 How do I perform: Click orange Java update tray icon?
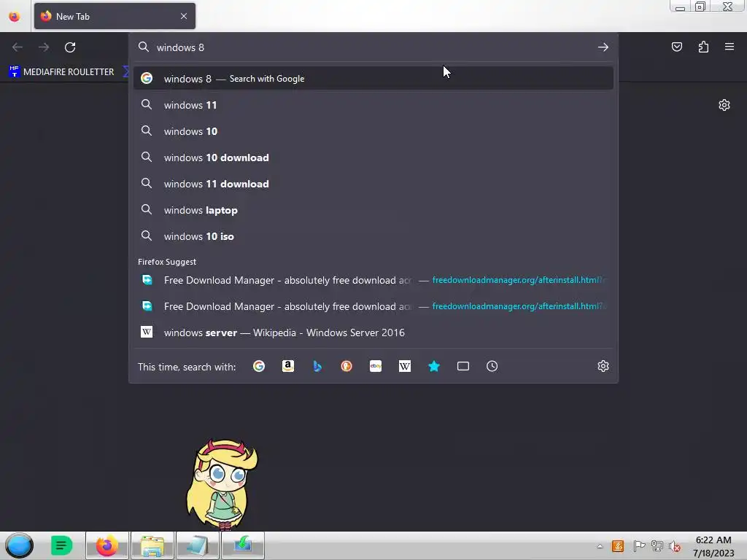click(618, 546)
